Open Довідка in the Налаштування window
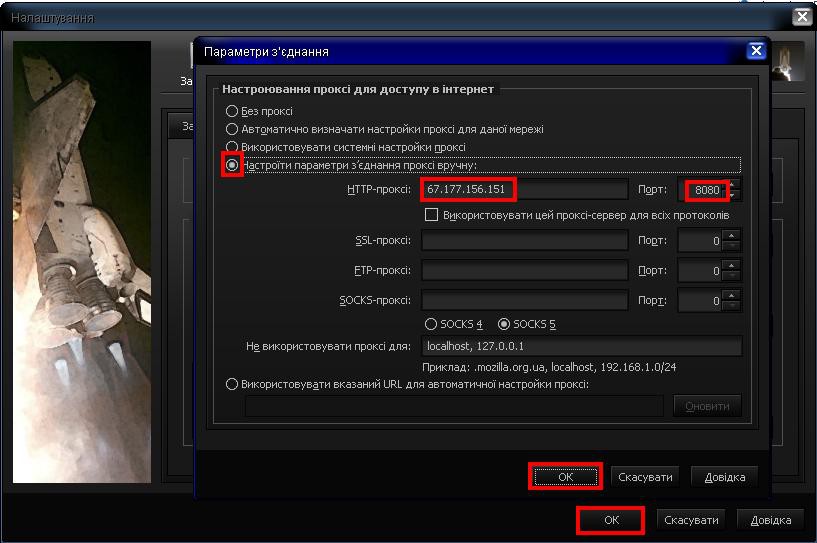 [x=771, y=520]
